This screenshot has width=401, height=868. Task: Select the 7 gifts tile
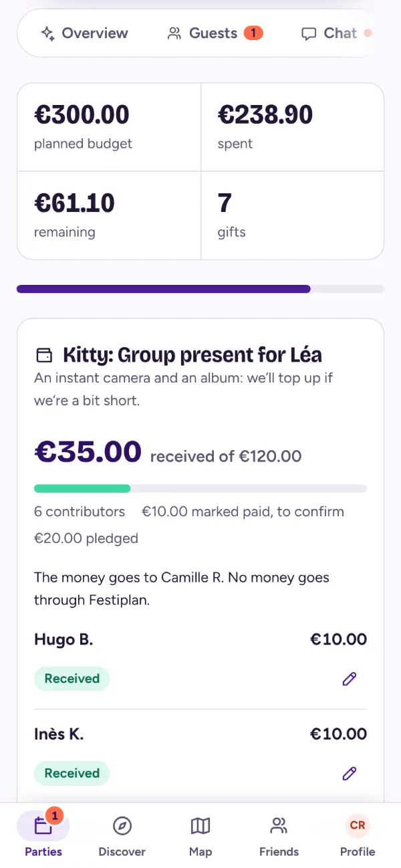click(x=293, y=215)
